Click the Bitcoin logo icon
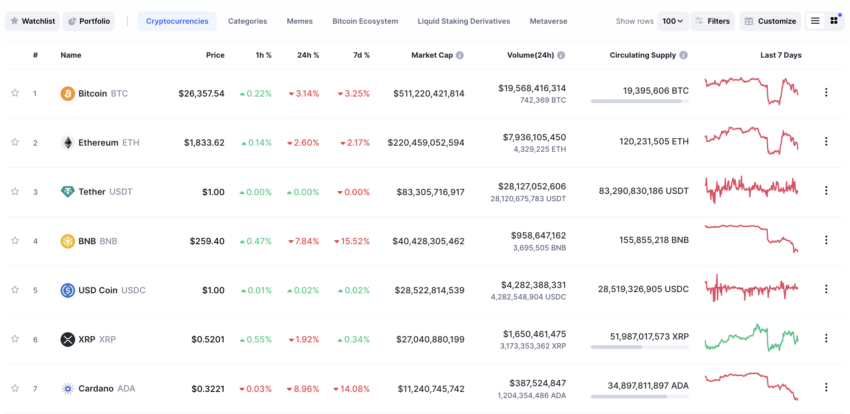 tap(68, 93)
